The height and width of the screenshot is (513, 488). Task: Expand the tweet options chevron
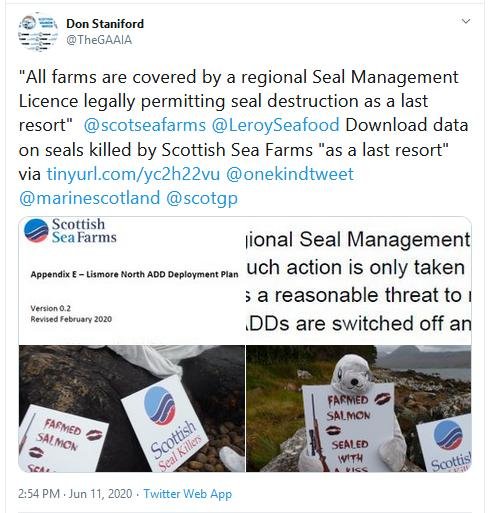tap(465, 21)
